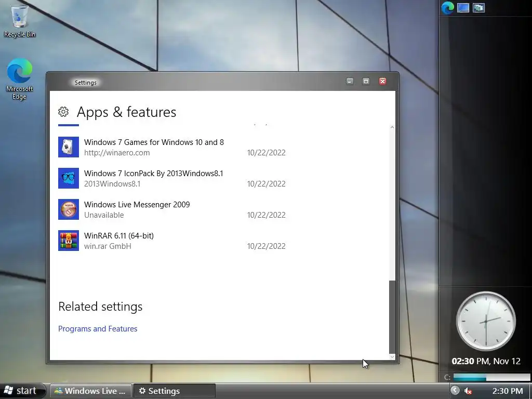Click the window-switcher icon atop the sidebar
The height and width of the screenshot is (399, 532).
[x=478, y=8]
